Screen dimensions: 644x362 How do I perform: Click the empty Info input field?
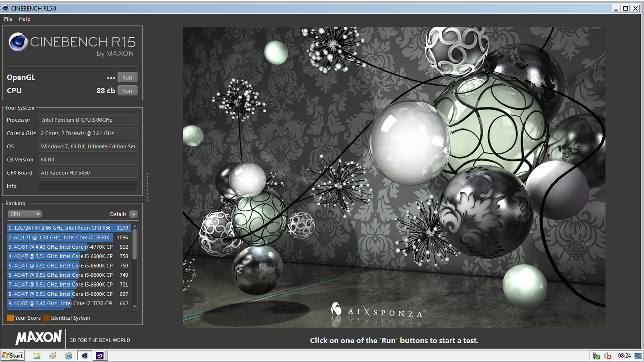click(x=88, y=186)
